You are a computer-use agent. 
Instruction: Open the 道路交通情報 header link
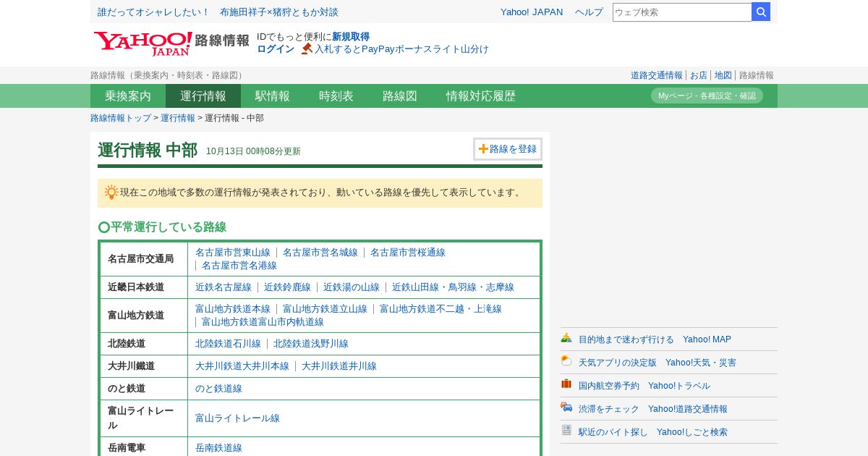pyautogui.click(x=656, y=75)
